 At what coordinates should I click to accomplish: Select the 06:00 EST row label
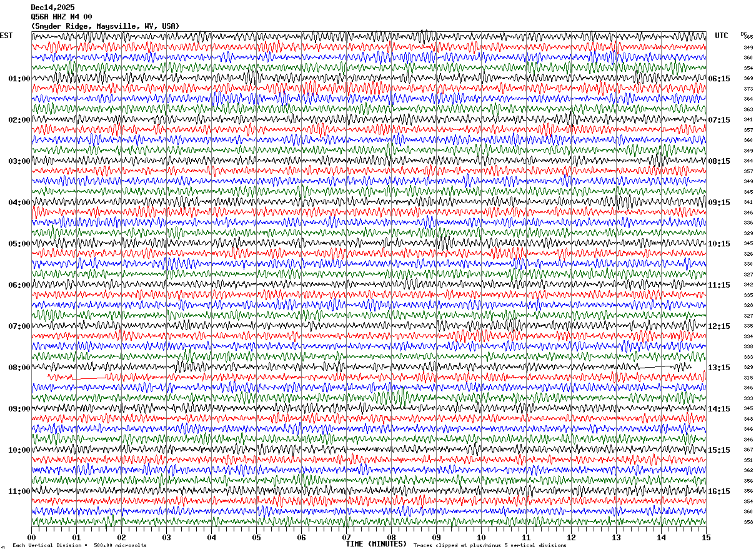(19, 285)
